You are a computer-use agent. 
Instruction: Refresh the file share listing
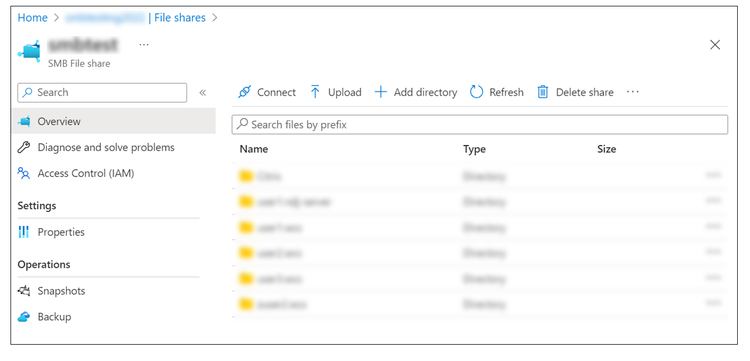click(x=496, y=92)
